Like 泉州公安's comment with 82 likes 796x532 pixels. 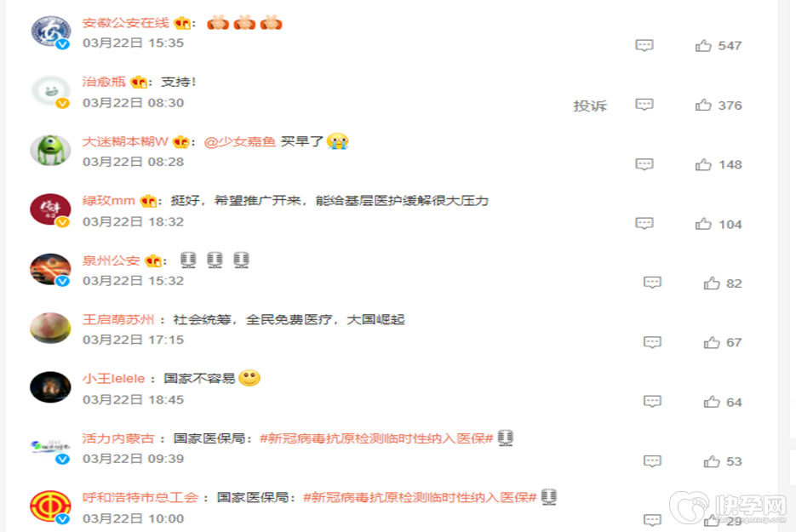[712, 283]
